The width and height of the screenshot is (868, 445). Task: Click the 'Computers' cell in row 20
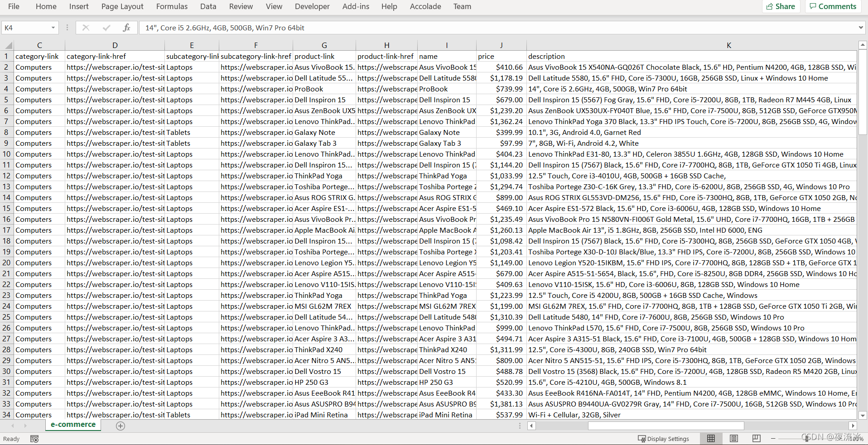[x=39, y=263]
